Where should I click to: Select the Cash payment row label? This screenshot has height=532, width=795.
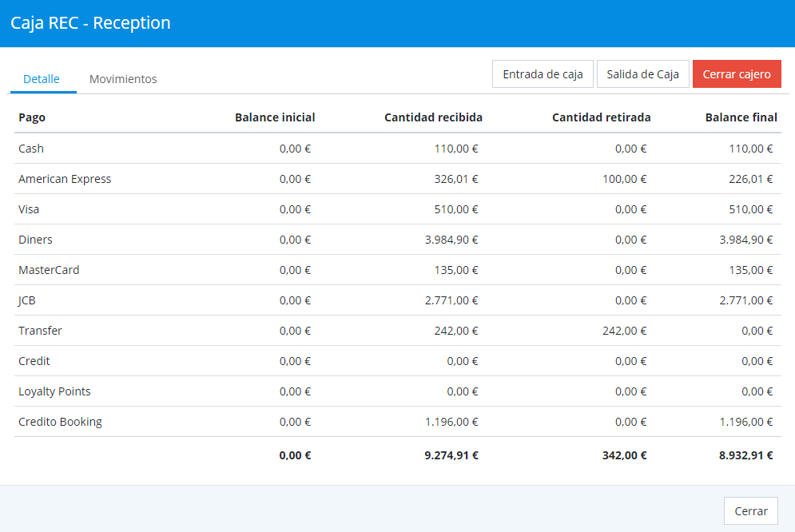[x=31, y=149]
